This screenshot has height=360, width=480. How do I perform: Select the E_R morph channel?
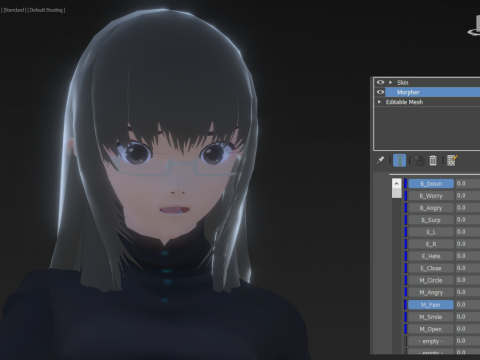click(x=431, y=244)
